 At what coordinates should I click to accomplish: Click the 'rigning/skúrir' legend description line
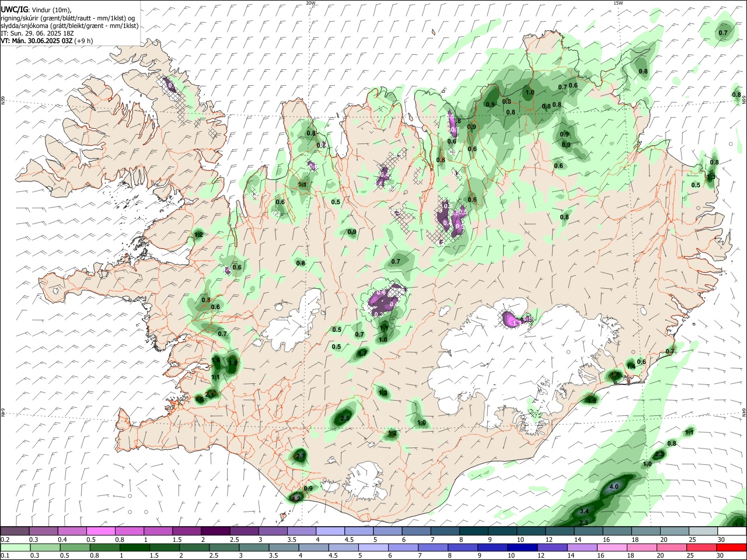[68, 17]
